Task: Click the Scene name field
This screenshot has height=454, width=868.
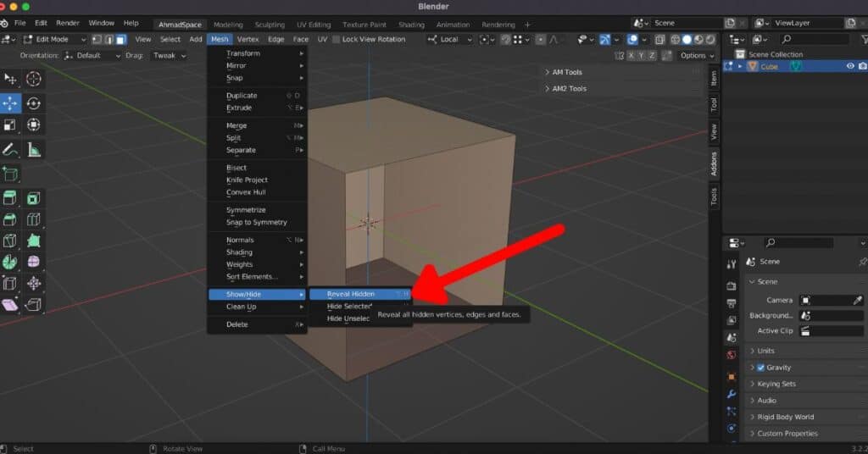Action: coord(687,23)
